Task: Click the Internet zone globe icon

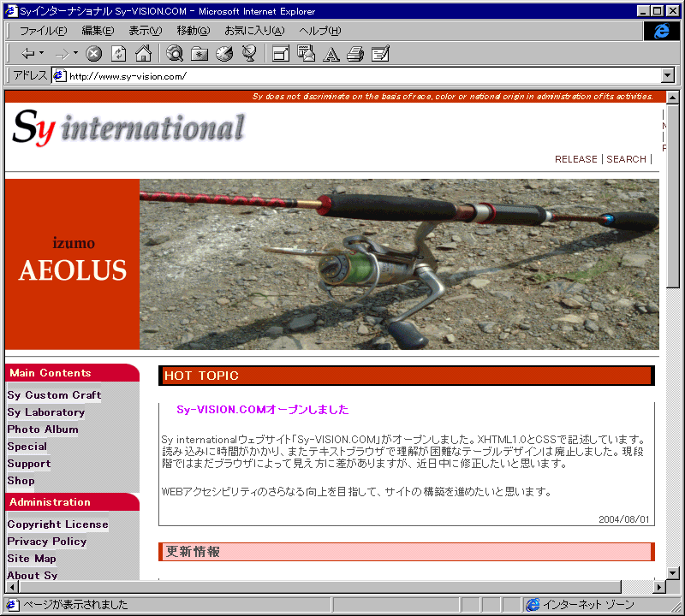Action: coord(533,605)
